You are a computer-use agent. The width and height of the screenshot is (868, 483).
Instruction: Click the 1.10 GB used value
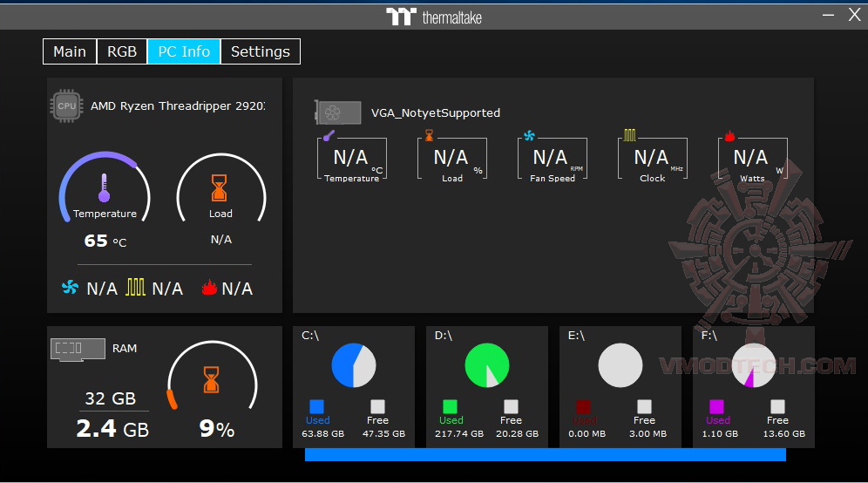coord(720,433)
